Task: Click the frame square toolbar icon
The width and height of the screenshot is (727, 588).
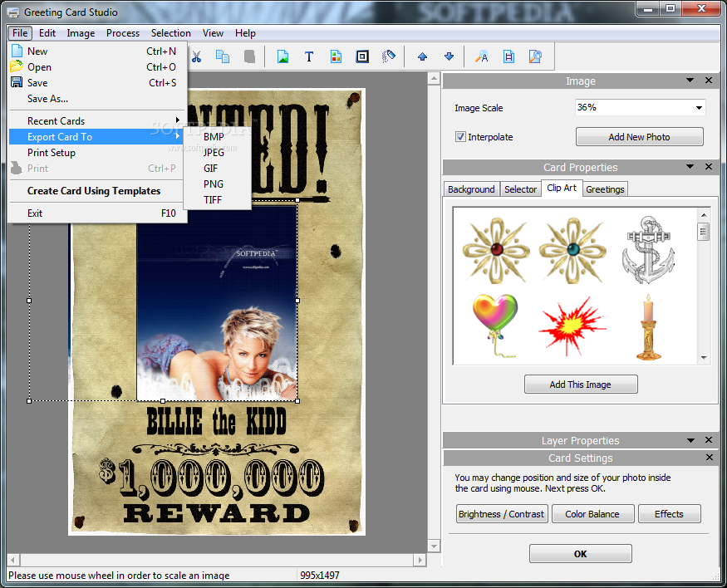Action: click(362, 56)
